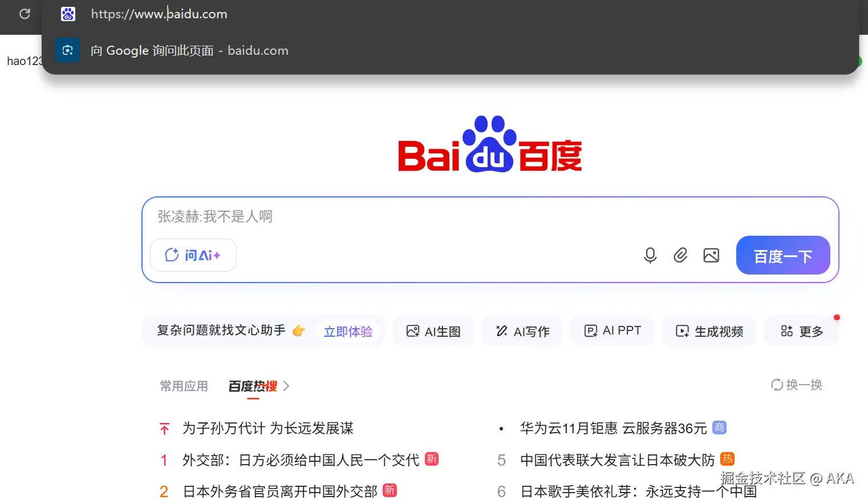Open the 生成视频 tool
Image resolution: width=868 pixels, height=500 pixels.
709,331
